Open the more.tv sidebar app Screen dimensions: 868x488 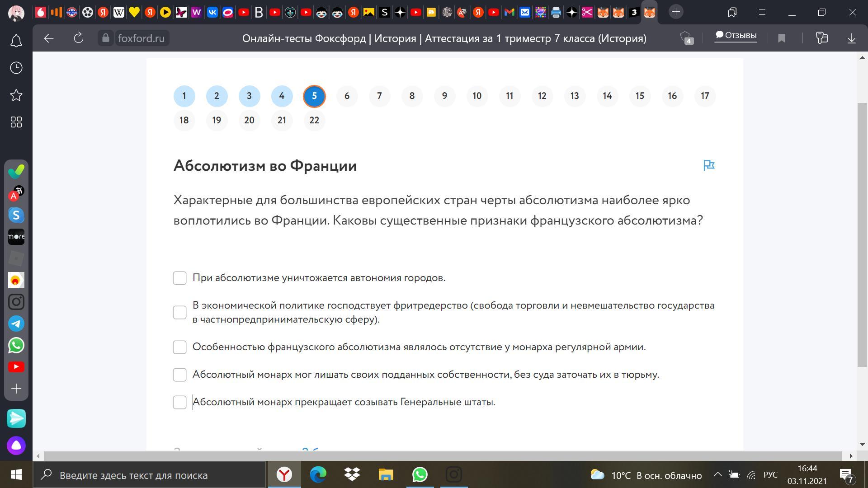click(16, 237)
